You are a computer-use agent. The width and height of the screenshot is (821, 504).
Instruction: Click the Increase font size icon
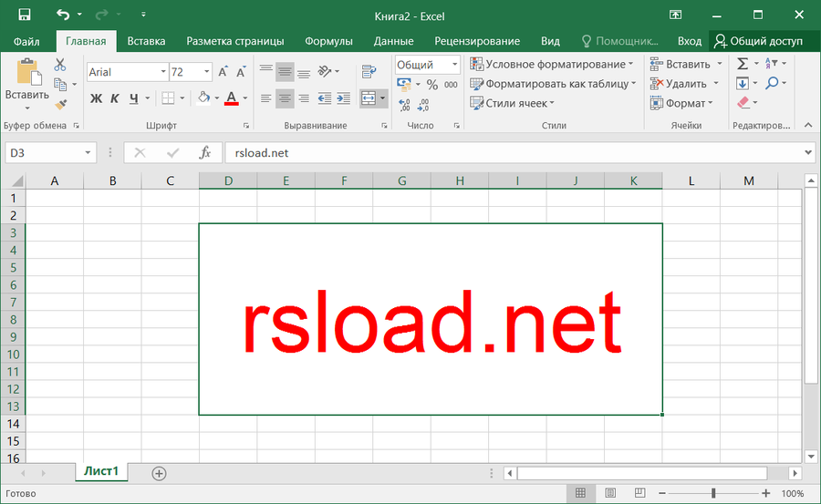[223, 72]
